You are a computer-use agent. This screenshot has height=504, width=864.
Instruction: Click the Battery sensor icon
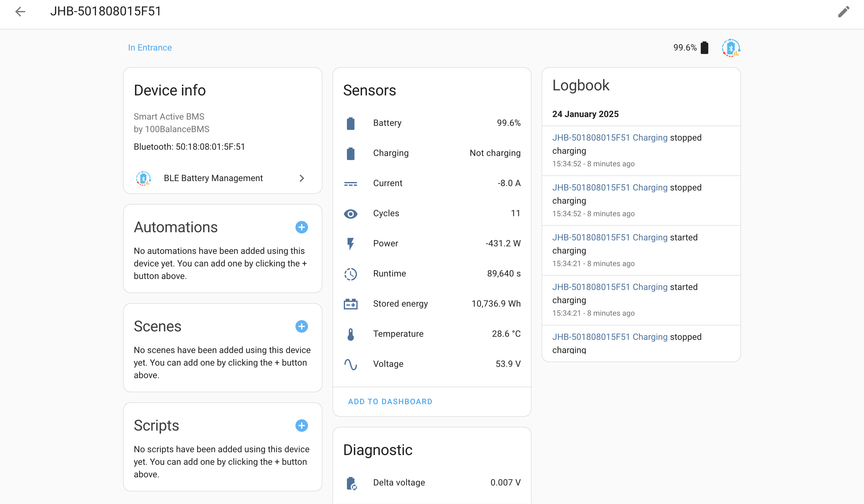click(350, 123)
